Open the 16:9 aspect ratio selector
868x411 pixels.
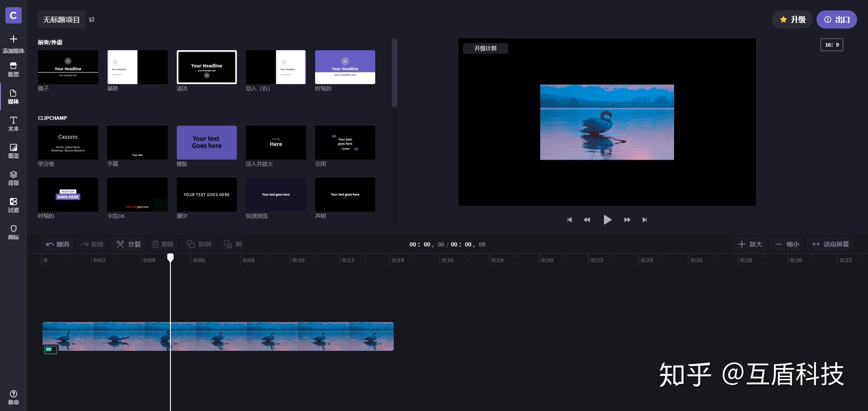pos(831,45)
